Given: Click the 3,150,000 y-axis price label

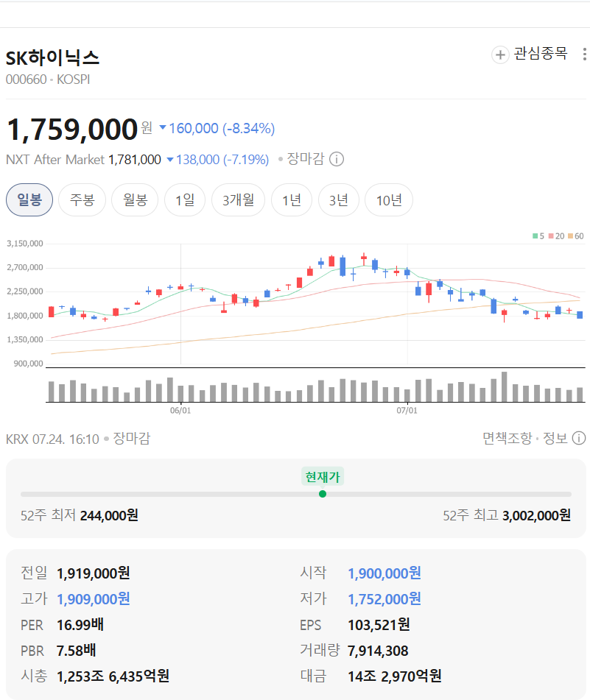Looking at the screenshot, I should pos(25,244).
